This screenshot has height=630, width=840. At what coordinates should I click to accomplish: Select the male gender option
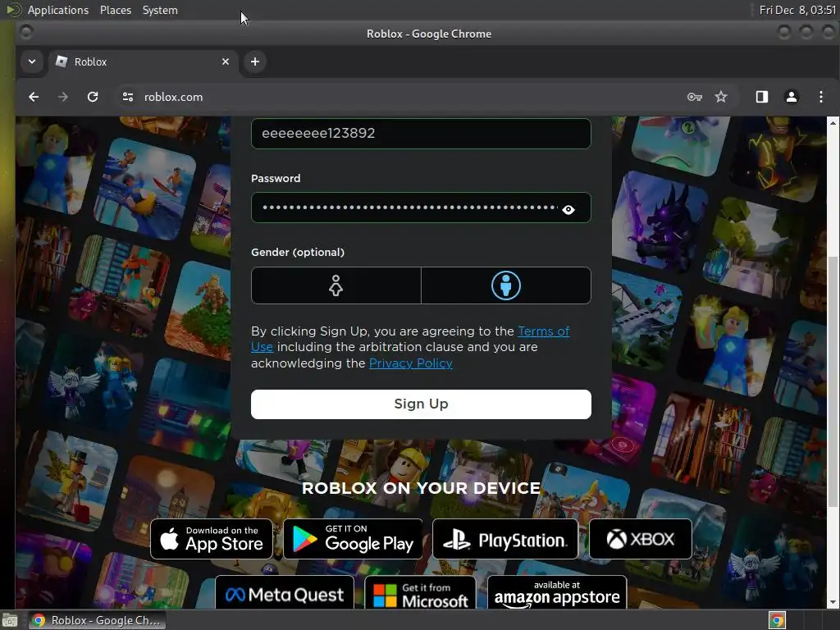[505, 285]
